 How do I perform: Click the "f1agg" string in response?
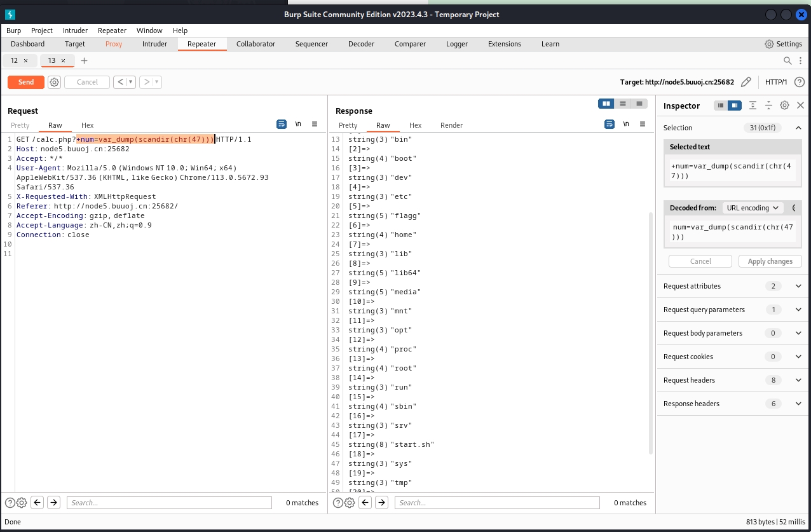click(405, 215)
